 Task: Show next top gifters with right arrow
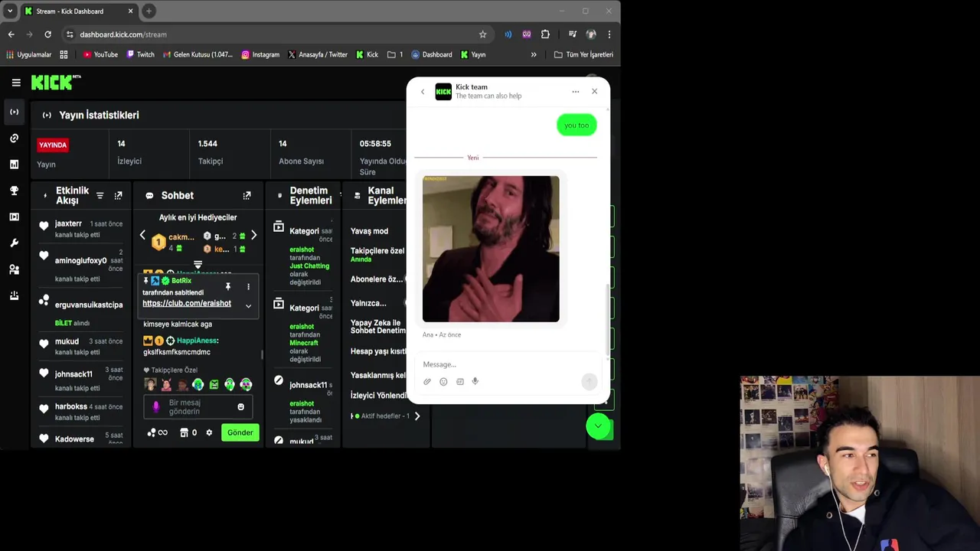[253, 236]
